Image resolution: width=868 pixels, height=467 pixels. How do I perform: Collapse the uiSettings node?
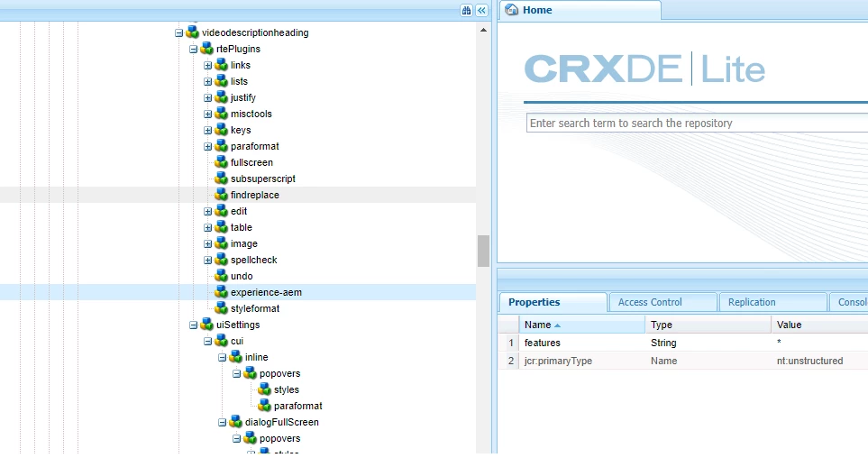coord(193,325)
